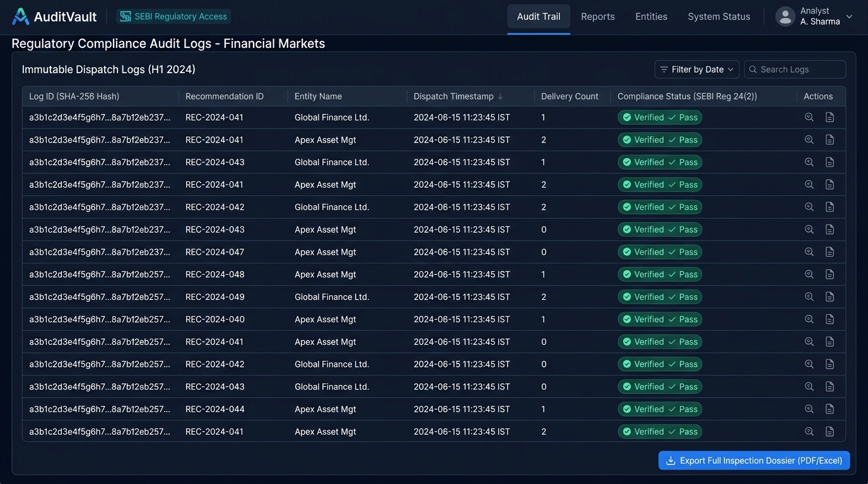This screenshot has height=484, width=868.
Task: Click the timestamp in the REC-2024-047 row
Action: pyautogui.click(x=462, y=252)
